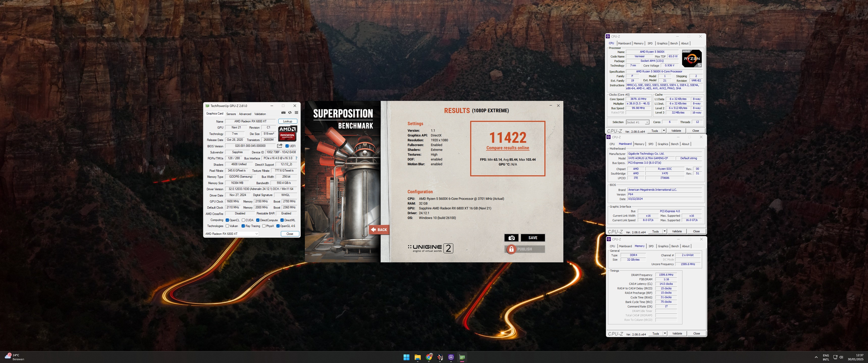The height and width of the screenshot is (363, 868).
Task: Click the Lookup button in GPU-Z
Action: 287,121
